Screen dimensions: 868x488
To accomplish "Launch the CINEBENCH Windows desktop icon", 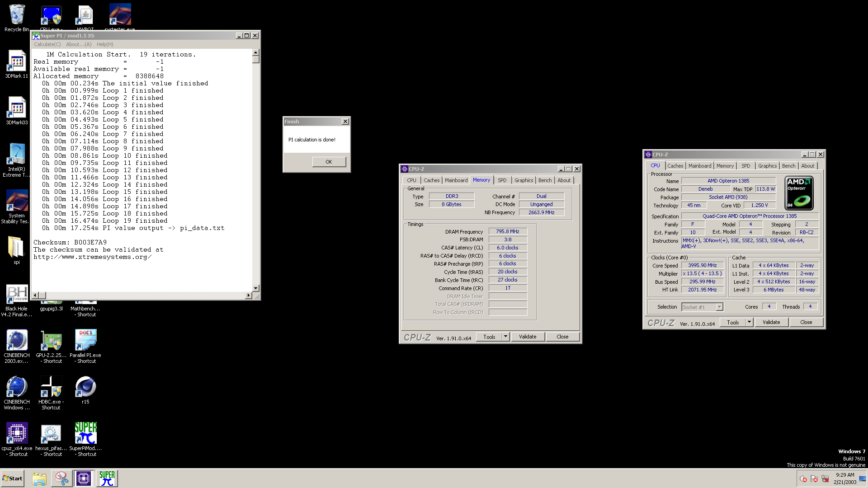I will point(17,393).
